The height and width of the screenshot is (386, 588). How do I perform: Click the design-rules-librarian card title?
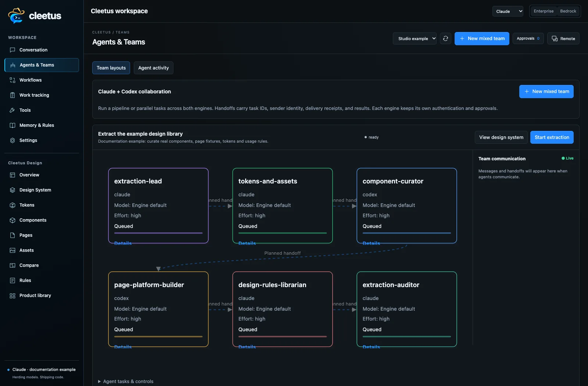click(272, 285)
